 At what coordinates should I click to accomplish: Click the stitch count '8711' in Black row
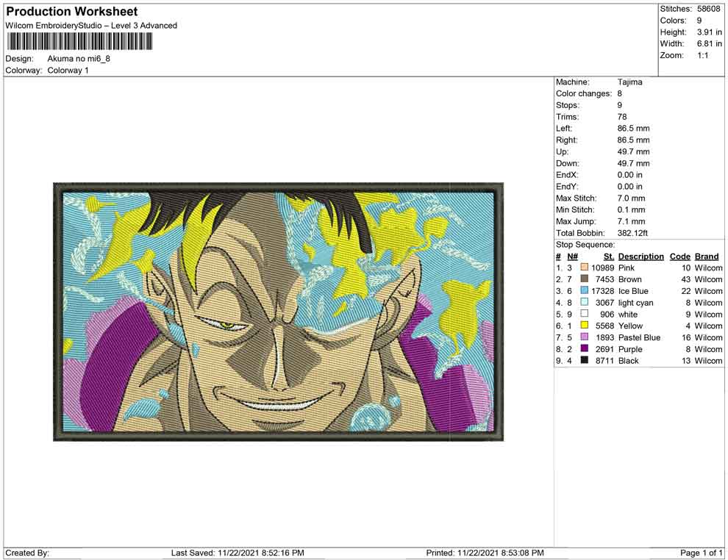click(x=604, y=361)
